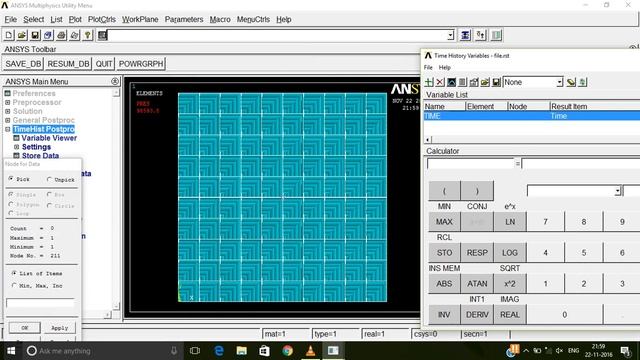Click the Refresh Time-History Data icon
This screenshot has width=640, height=360.
click(x=582, y=82)
